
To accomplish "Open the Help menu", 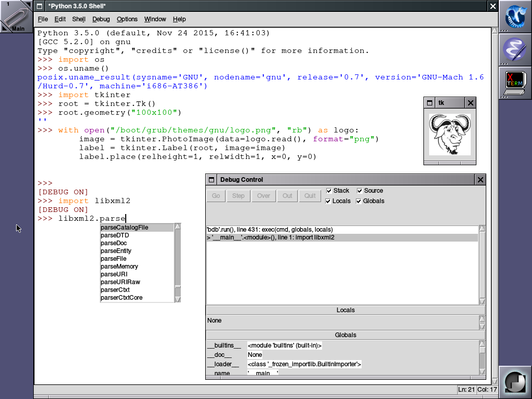I will click(179, 19).
